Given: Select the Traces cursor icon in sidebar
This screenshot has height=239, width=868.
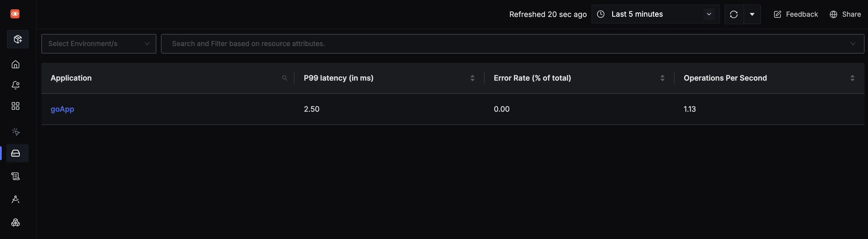Looking at the screenshot, I should 16,132.
